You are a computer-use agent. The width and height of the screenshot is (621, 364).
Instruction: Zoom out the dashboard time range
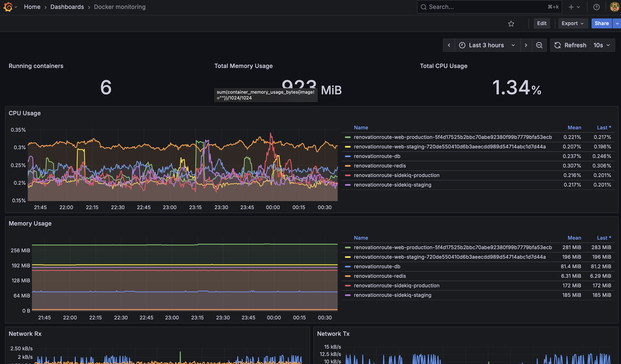(x=539, y=45)
